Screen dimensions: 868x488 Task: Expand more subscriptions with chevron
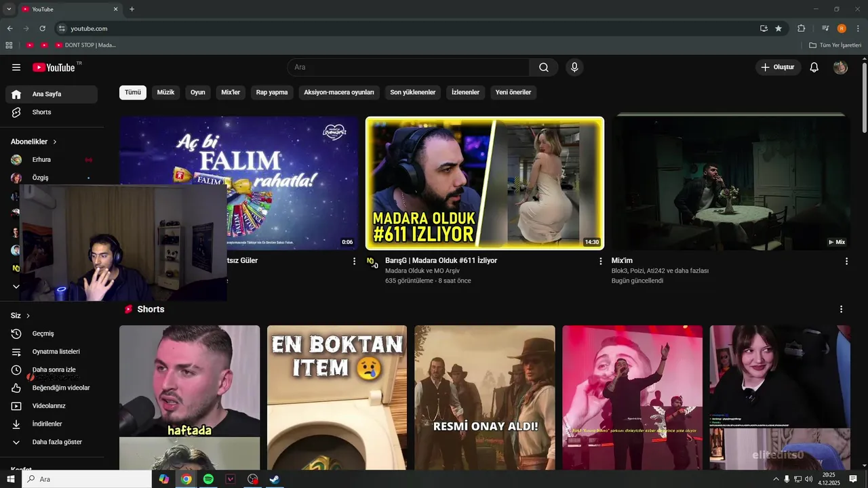coord(16,287)
